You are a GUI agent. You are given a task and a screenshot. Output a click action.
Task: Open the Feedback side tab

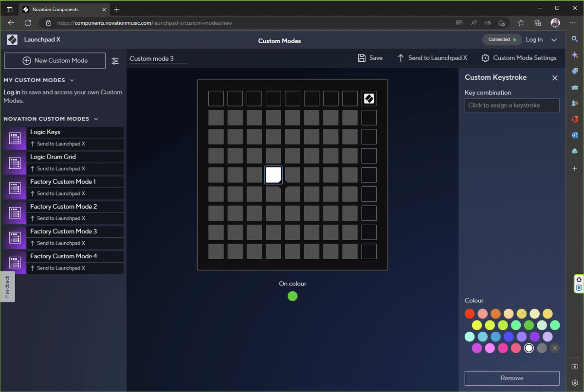[x=7, y=286]
